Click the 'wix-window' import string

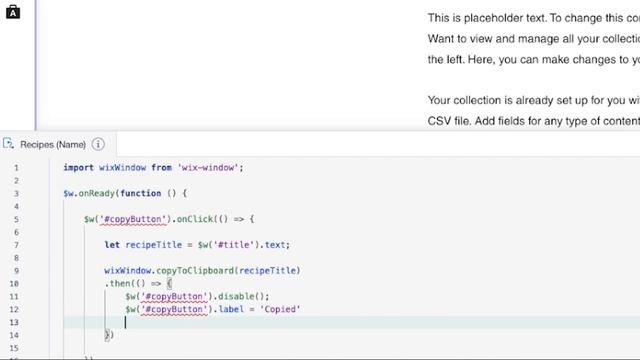click(x=208, y=167)
